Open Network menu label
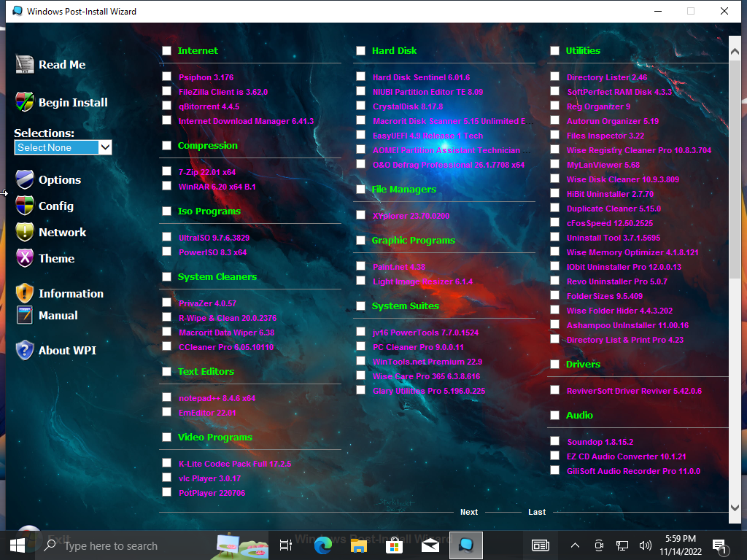Viewport: 747px width, 560px height. pos(63,233)
